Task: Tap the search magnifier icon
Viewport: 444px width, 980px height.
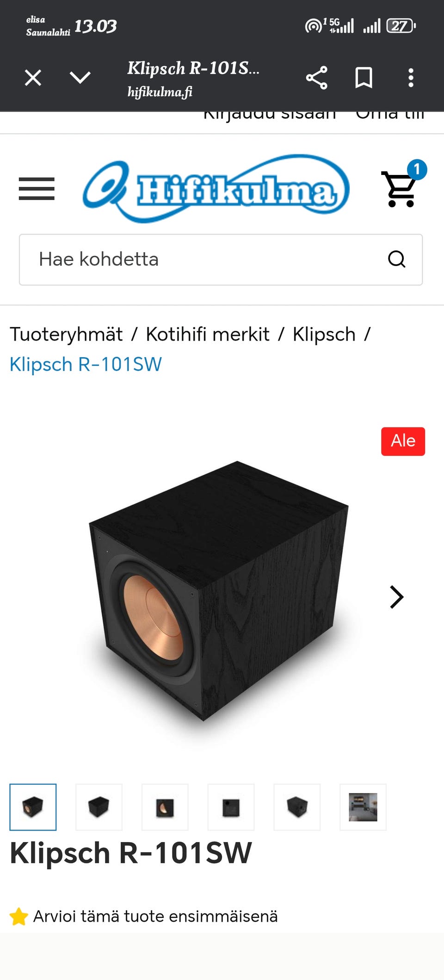Action: (x=396, y=259)
